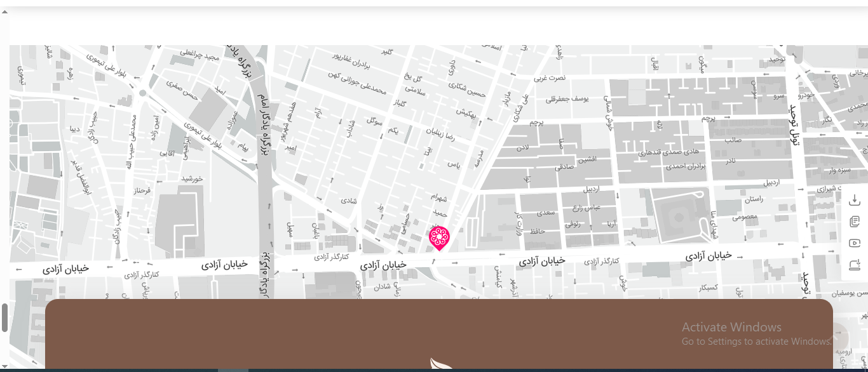Open the document copy icon in sidebar
The height and width of the screenshot is (372, 868).
coord(855,222)
